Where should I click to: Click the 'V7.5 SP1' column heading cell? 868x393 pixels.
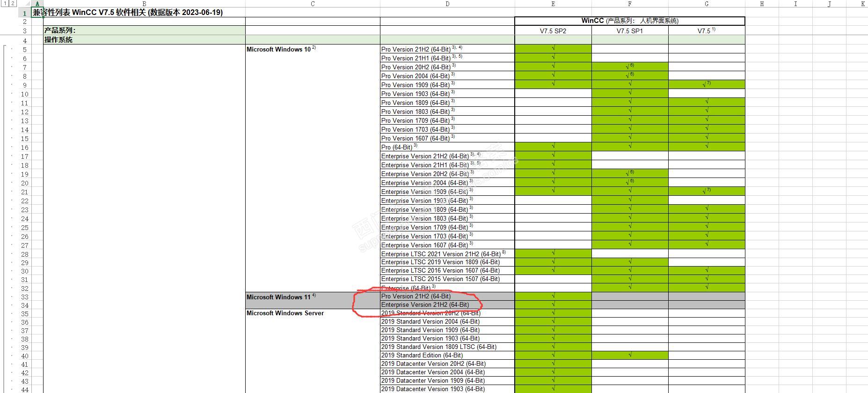[630, 31]
